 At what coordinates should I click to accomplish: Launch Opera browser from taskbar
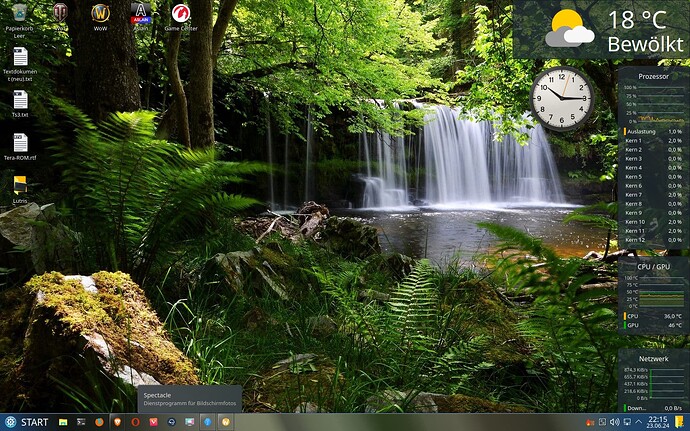[x=136, y=422]
